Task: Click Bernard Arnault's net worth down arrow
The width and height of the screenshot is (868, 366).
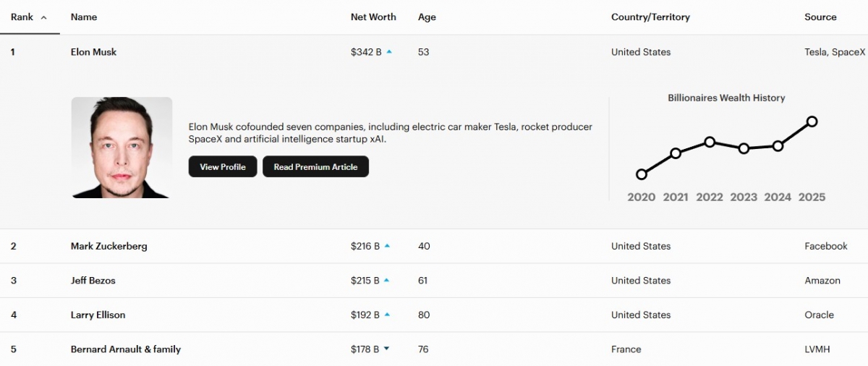Action: coord(386,349)
